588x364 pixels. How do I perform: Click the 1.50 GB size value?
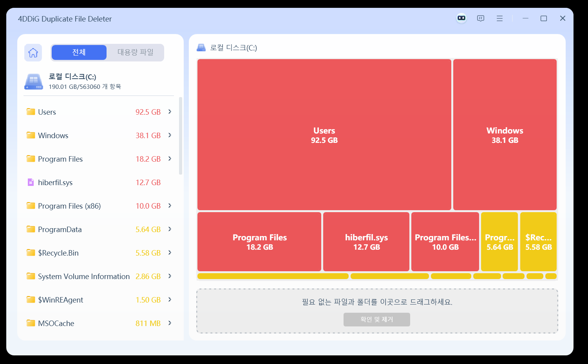148,300
